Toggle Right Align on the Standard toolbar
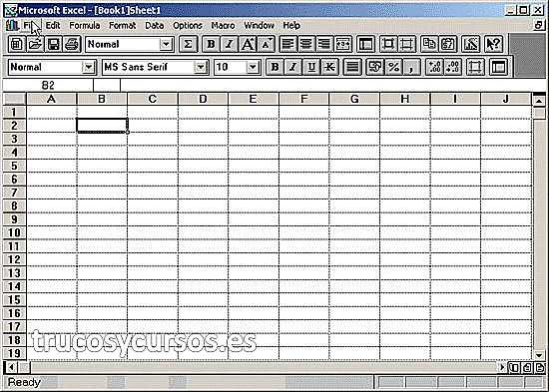 (x=324, y=44)
